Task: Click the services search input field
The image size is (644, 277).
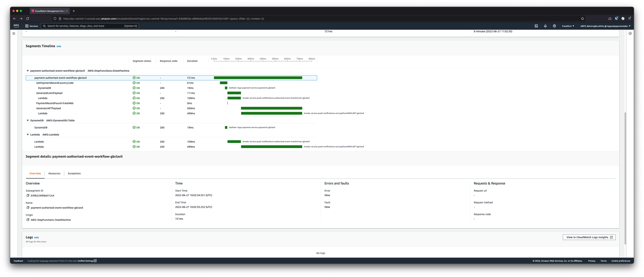Action: [90, 26]
